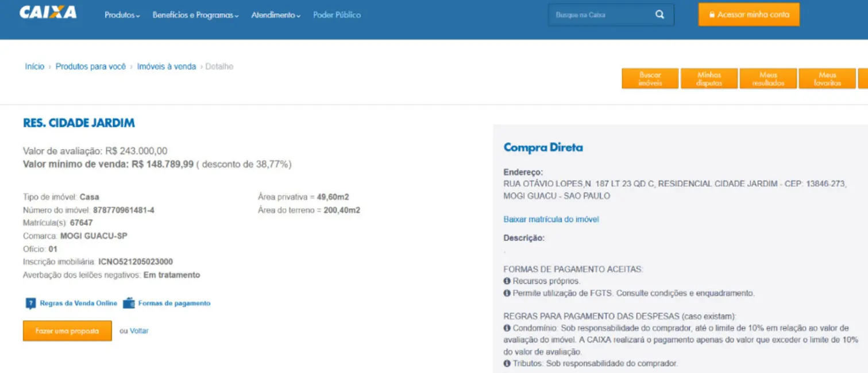The width and height of the screenshot is (868, 373).
Task: Click the info icon beside FGTS payment option
Action: click(x=507, y=293)
